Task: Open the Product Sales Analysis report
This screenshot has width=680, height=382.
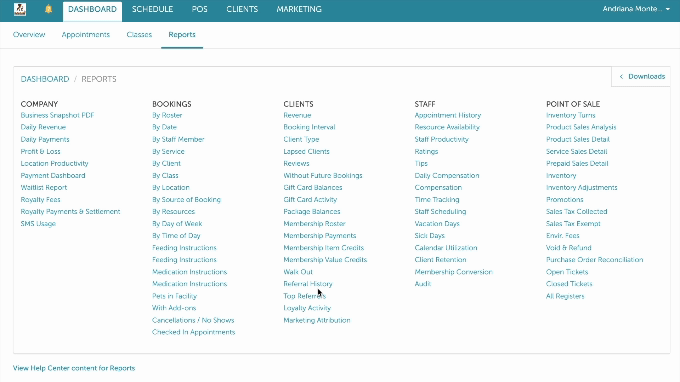Action: 581,127
